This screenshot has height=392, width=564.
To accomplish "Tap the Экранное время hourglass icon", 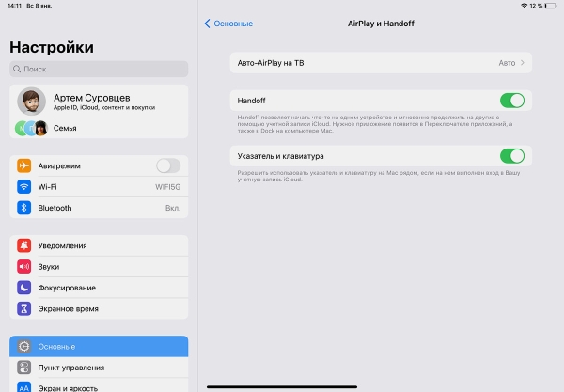I will point(23,308).
